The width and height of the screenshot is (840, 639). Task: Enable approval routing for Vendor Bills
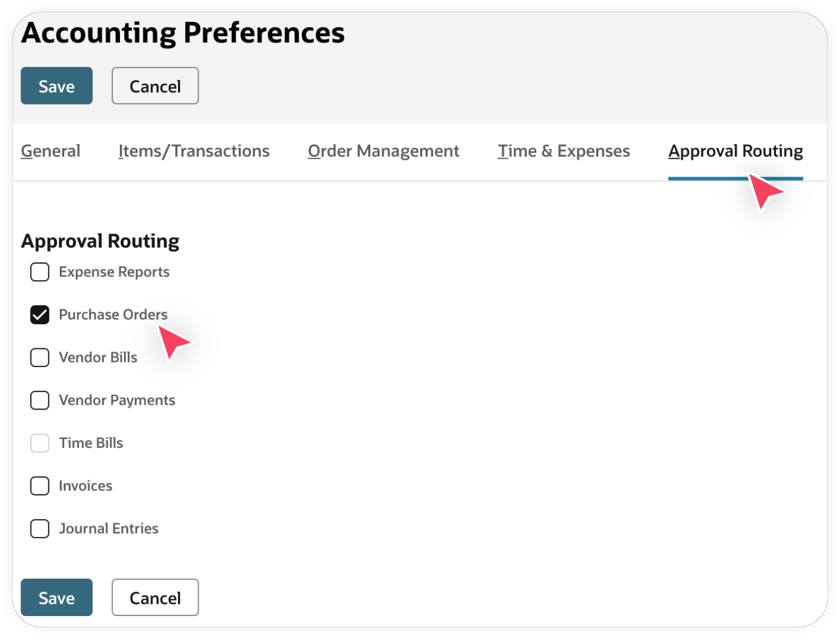click(x=39, y=357)
